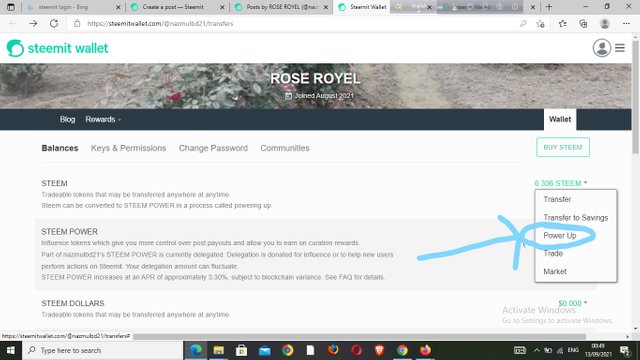640x360 pixels.
Task: Open browser profile icon
Action: [x=604, y=24]
